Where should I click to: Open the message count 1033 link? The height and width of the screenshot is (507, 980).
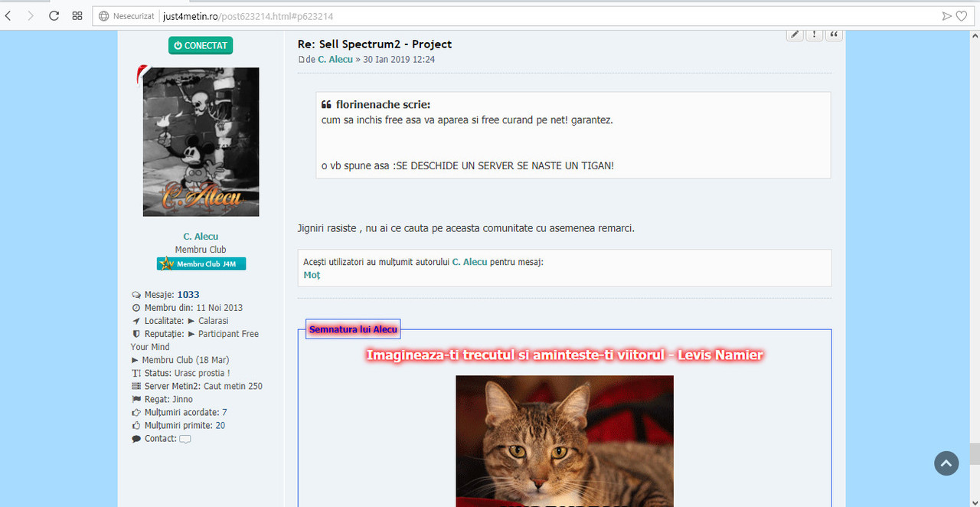(x=188, y=294)
